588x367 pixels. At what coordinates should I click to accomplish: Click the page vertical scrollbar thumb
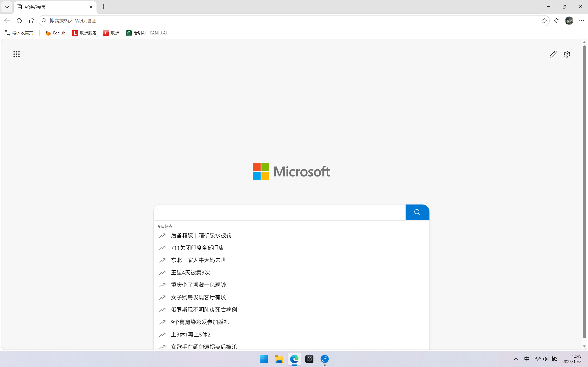coord(584,192)
